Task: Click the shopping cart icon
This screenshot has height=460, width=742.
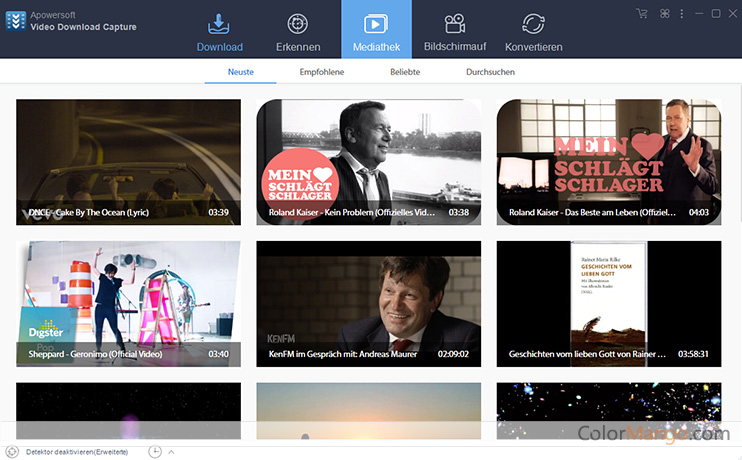Action: (x=642, y=14)
